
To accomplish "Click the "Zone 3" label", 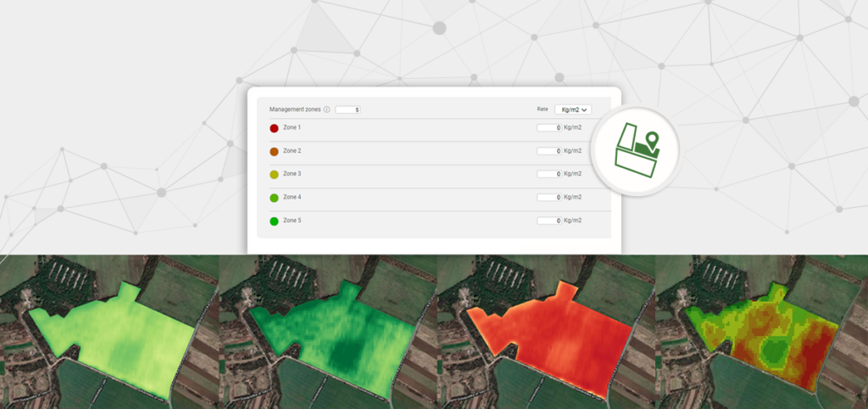I will 292,174.
